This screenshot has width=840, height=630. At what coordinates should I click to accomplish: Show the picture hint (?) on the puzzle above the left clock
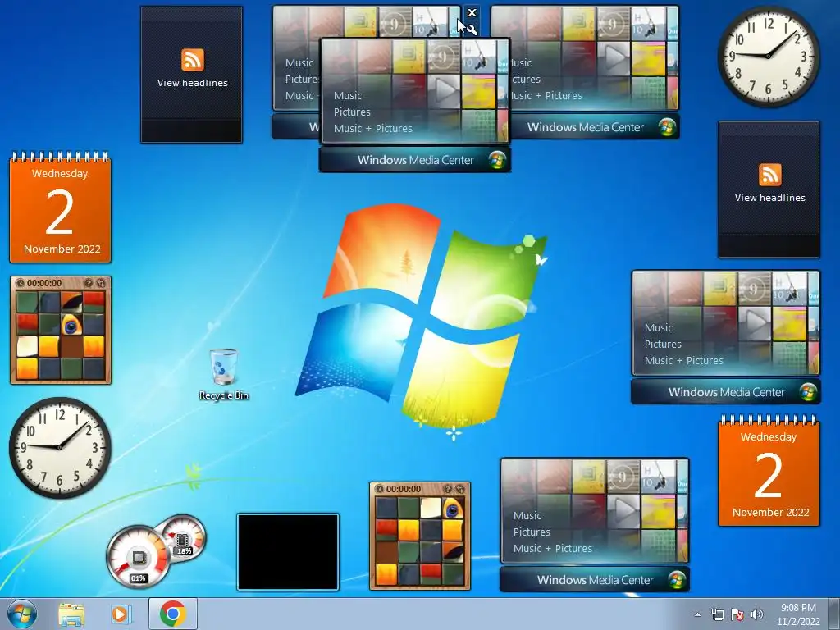[x=89, y=283]
